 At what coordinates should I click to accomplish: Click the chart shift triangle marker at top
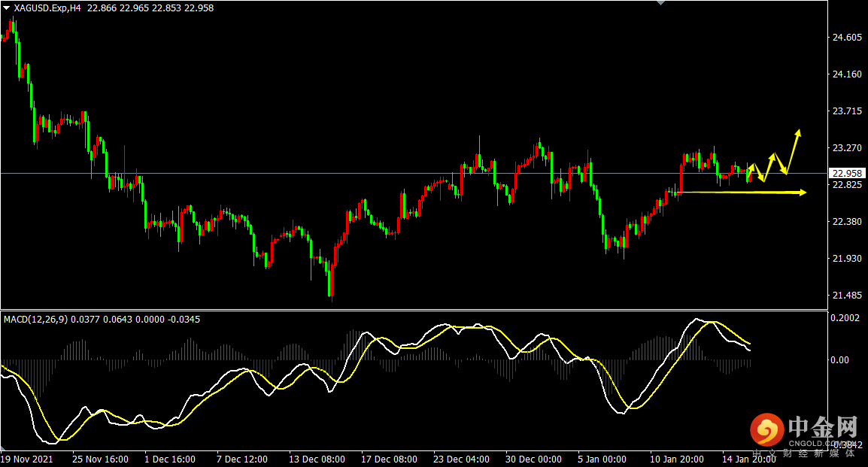[660, 3]
